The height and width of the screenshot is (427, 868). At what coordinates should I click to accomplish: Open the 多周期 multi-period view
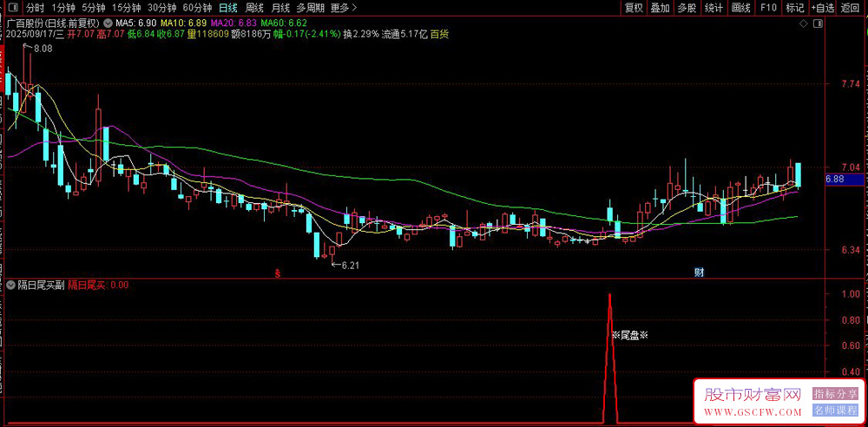pos(310,8)
